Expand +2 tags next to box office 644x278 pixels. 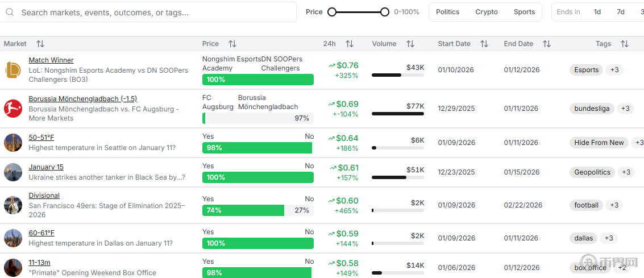click(x=622, y=268)
